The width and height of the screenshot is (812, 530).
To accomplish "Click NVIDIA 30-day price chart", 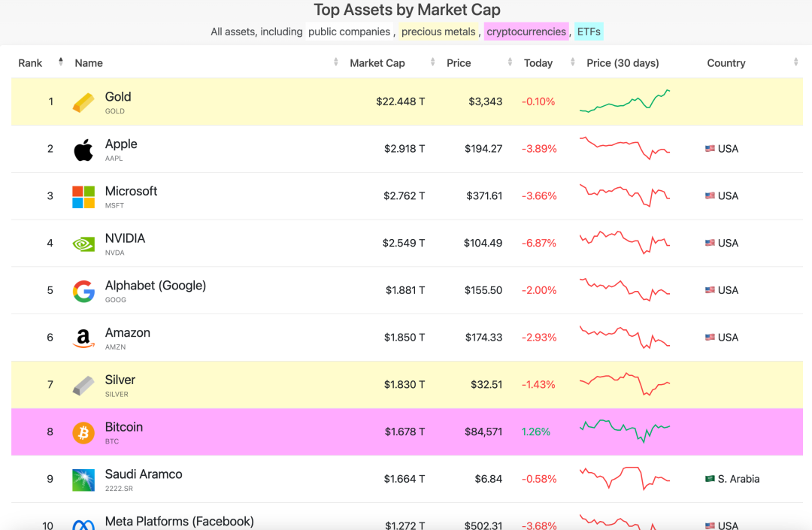I will click(x=625, y=242).
